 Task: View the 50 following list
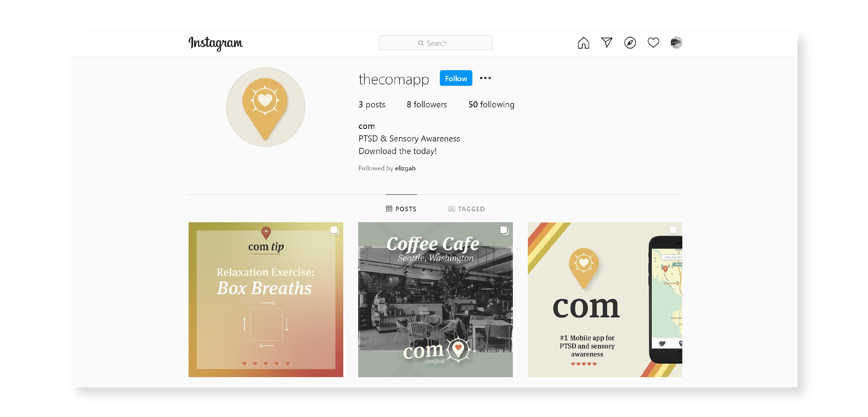coord(491,104)
